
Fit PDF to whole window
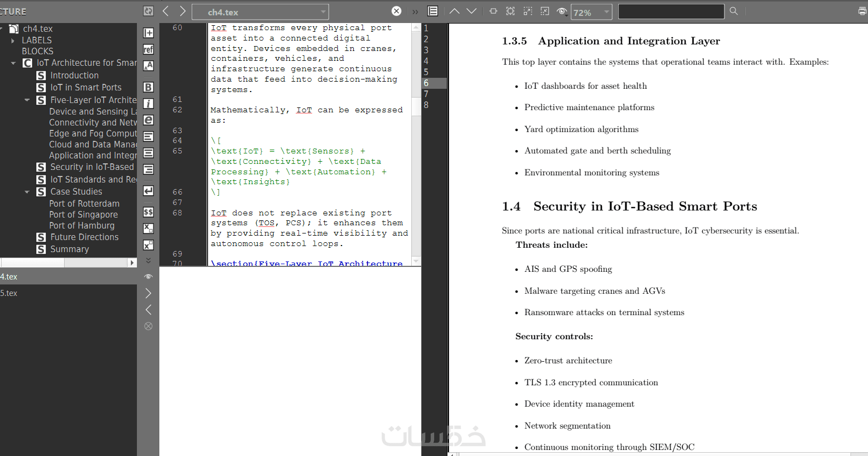(510, 11)
